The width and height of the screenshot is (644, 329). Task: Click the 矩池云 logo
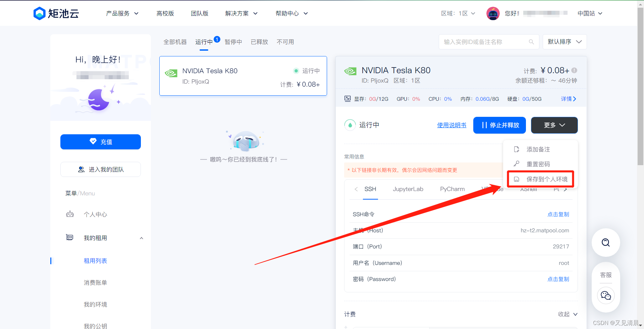click(x=56, y=13)
